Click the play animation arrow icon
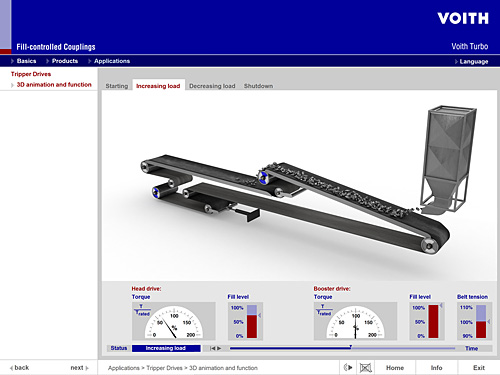This screenshot has width=500, height=375. pyautogui.click(x=219, y=348)
